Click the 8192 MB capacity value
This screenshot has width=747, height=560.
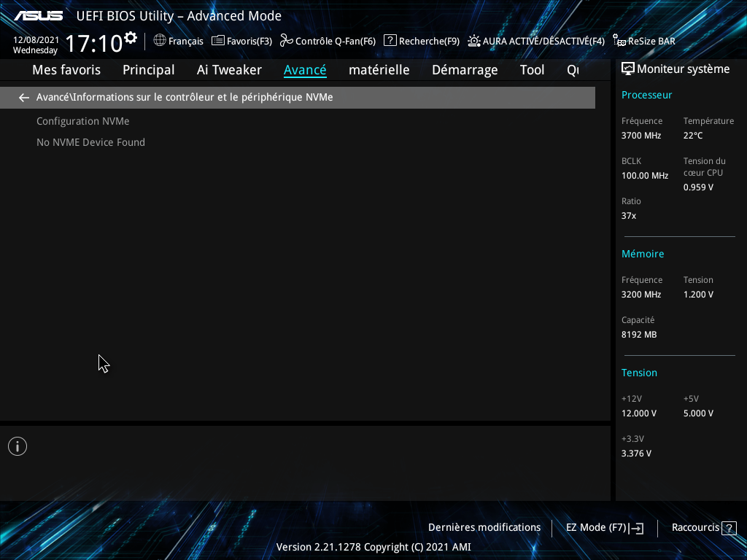click(639, 335)
